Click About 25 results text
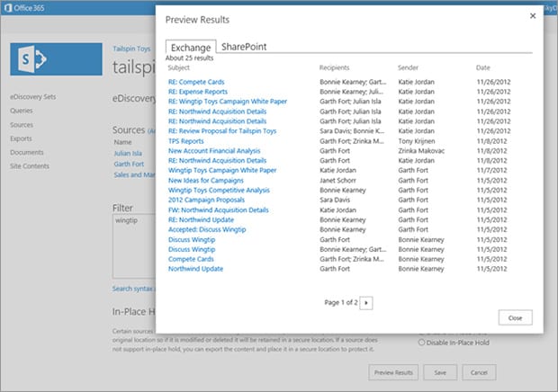Image resolution: width=558 pixels, height=392 pixels. pyautogui.click(x=189, y=58)
